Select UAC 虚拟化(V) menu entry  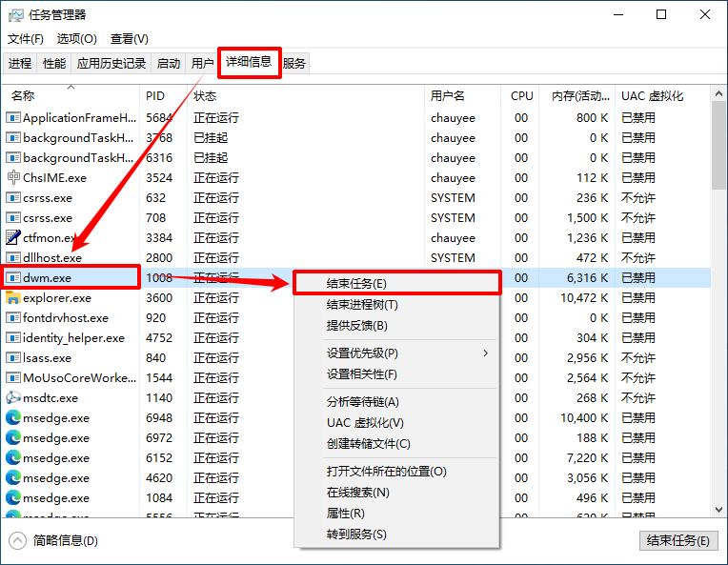pyautogui.click(x=397, y=422)
